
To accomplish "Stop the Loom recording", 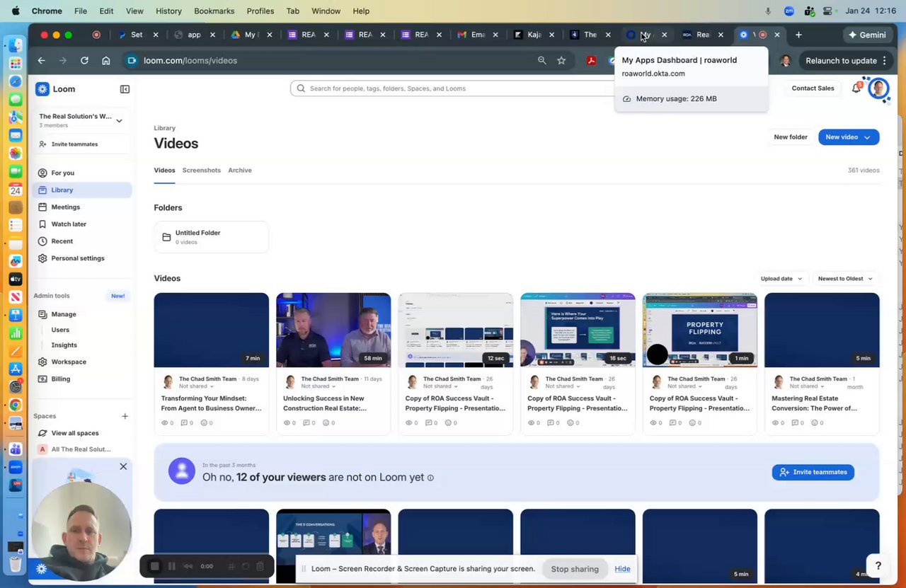I will [154, 566].
